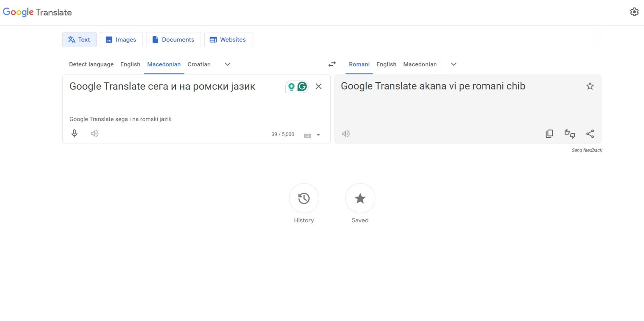Toggle the virtual keyboard icon

[308, 135]
